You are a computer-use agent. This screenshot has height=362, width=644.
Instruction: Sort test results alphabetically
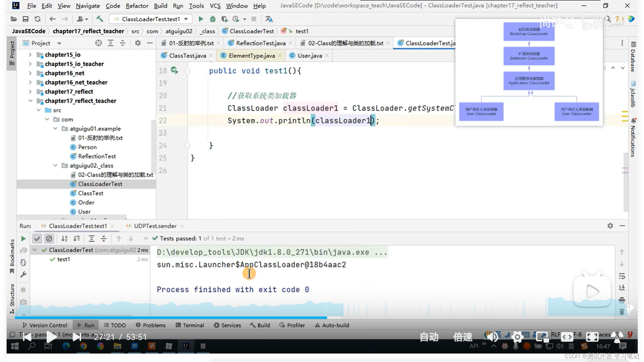64,239
